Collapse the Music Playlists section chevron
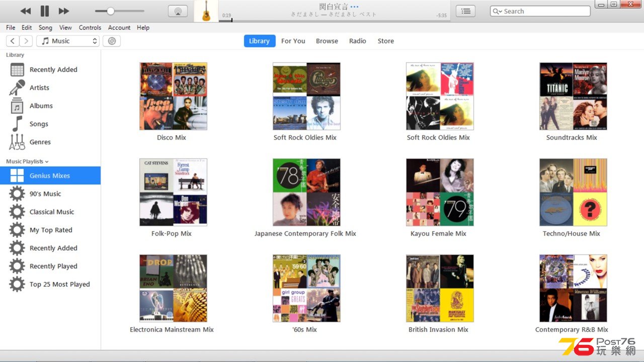The image size is (644, 362). pos(47,161)
